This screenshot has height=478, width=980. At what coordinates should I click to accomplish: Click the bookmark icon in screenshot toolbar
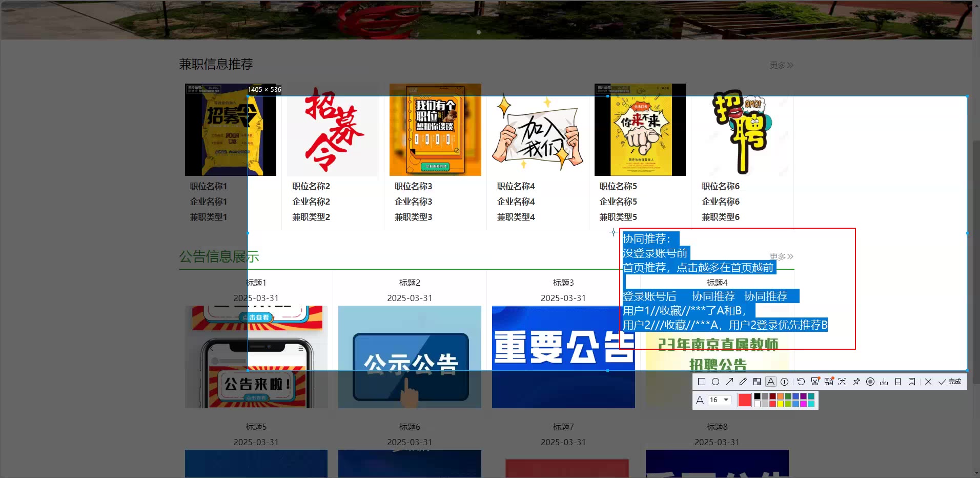(912, 382)
